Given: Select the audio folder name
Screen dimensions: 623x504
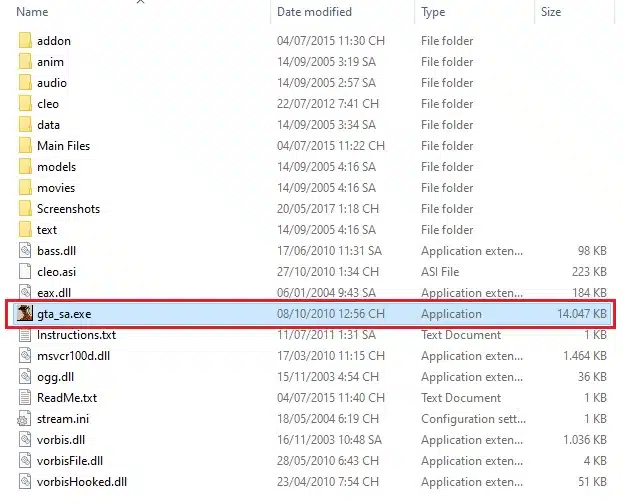Looking at the screenshot, I should coord(52,83).
